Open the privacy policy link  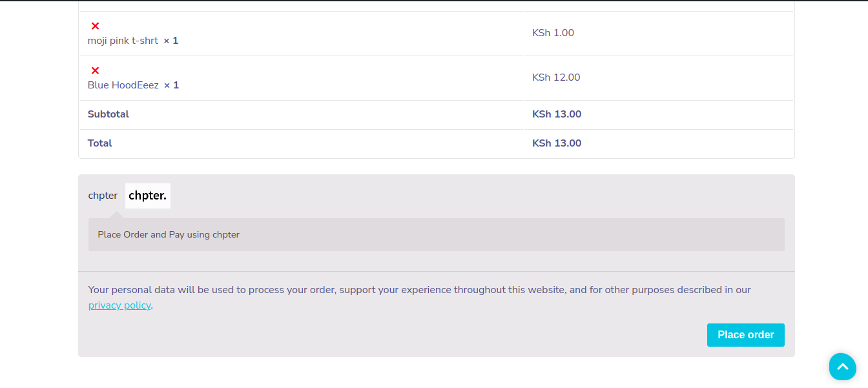point(119,305)
